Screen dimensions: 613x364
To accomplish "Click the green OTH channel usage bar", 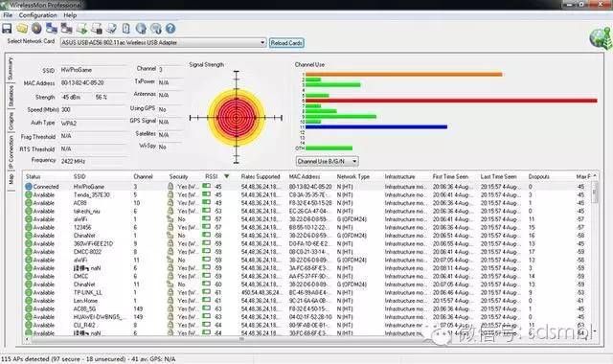I will click(329, 148).
